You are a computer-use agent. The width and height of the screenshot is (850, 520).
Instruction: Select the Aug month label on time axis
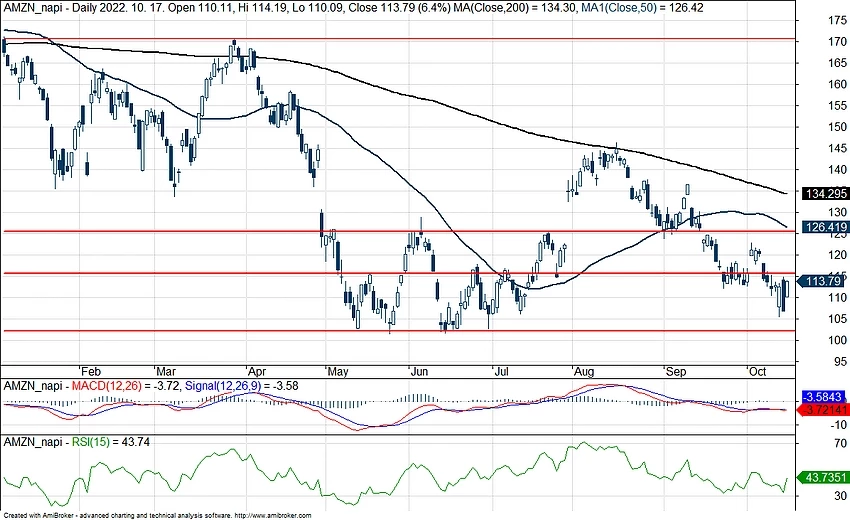[584, 372]
